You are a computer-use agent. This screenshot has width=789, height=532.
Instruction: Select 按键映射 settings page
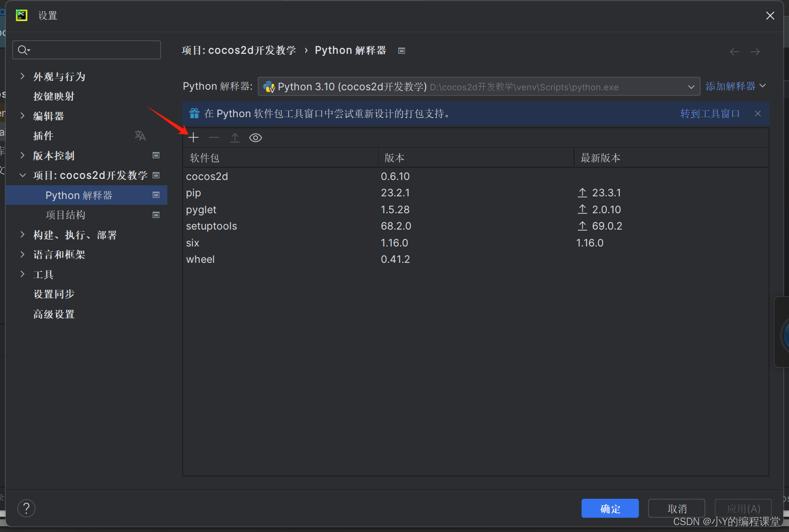click(54, 96)
